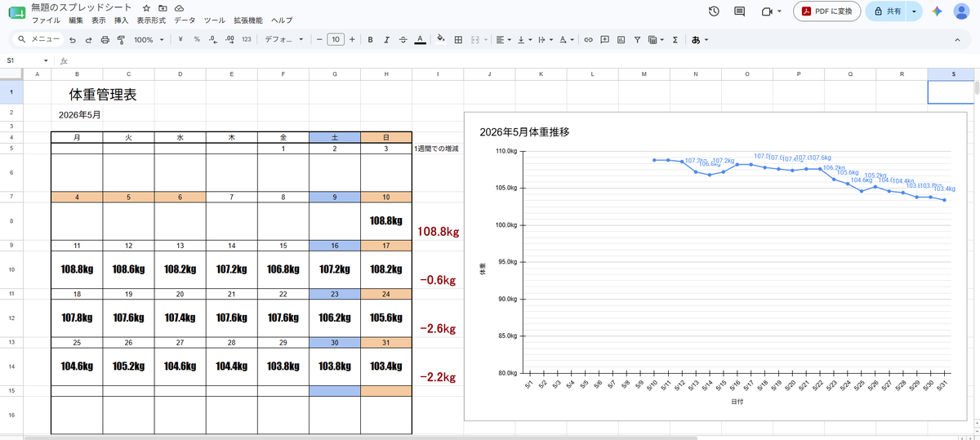Click the formula bar input
This screenshot has height=440, width=980.
(x=523, y=60)
